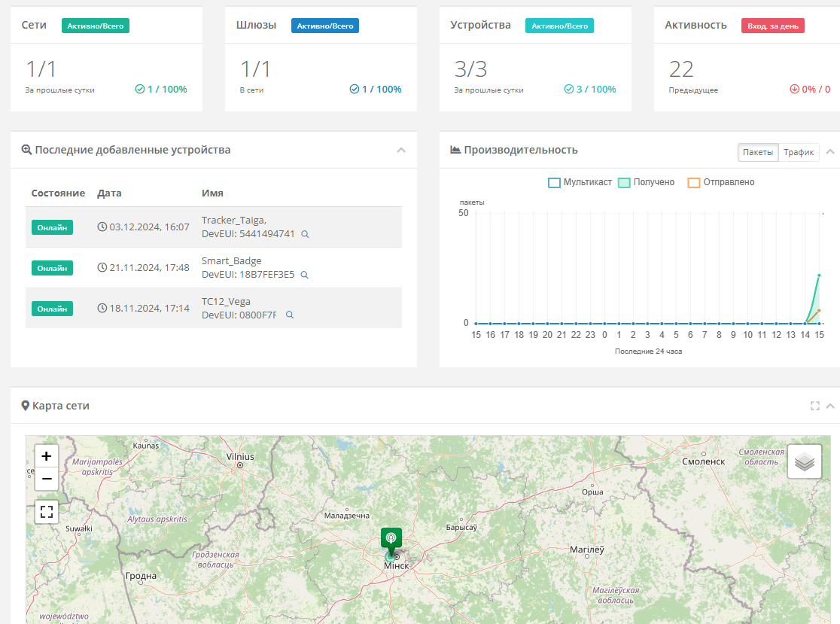The height and width of the screenshot is (624, 840).
Task: Switch chart to Пакеты tab
Action: coord(757,152)
